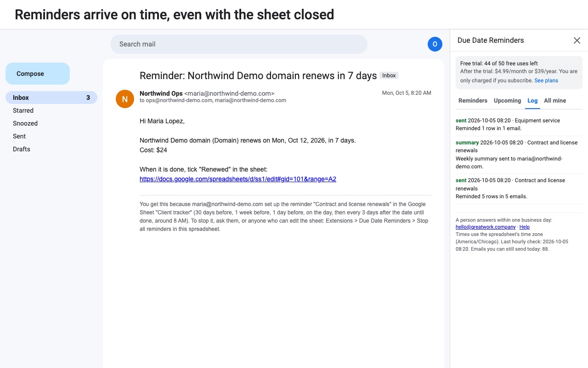This screenshot has height=368, width=588.
Task: Click the Inbox label tag beside the subject
Action: (389, 75)
